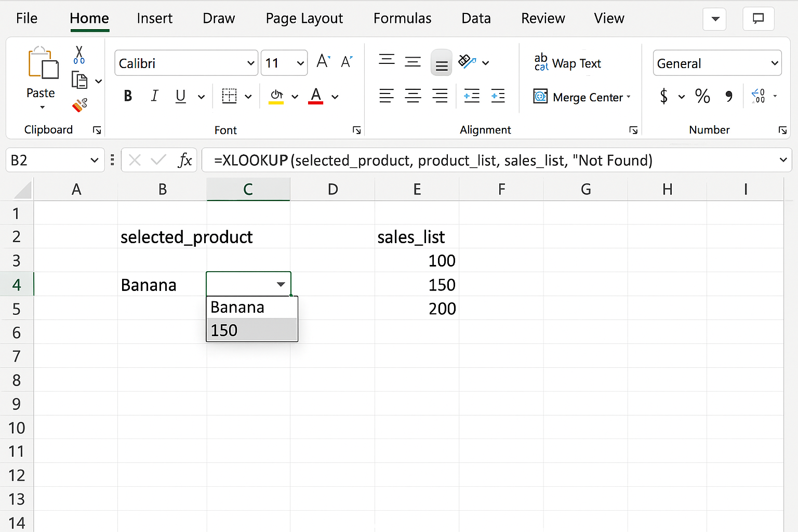Open Font group dialog launcher
The height and width of the screenshot is (532, 798).
pos(356,130)
